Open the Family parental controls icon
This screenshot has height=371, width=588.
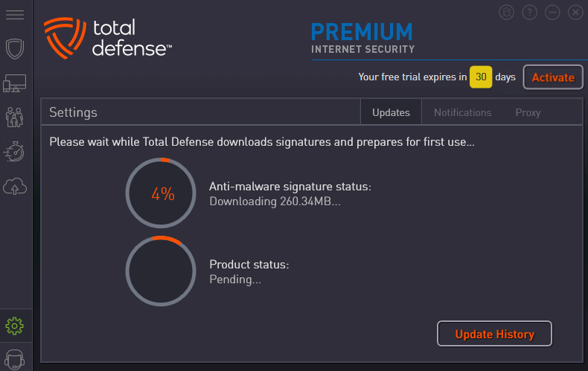coord(15,117)
